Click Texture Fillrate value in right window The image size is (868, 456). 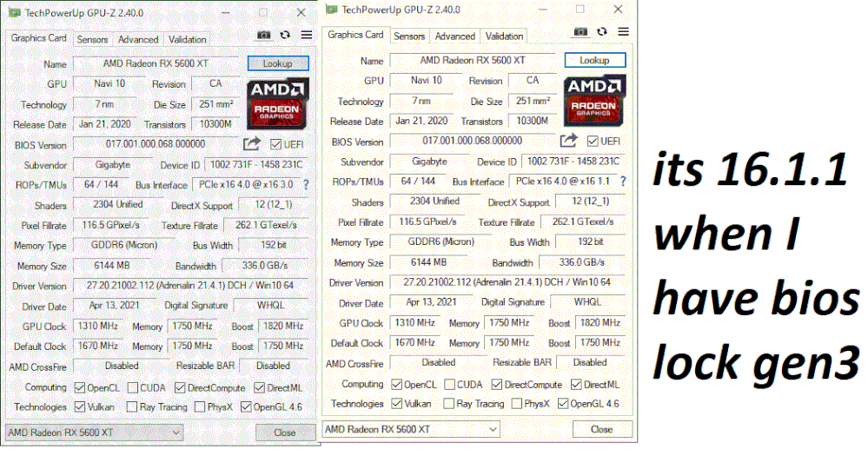point(583,221)
